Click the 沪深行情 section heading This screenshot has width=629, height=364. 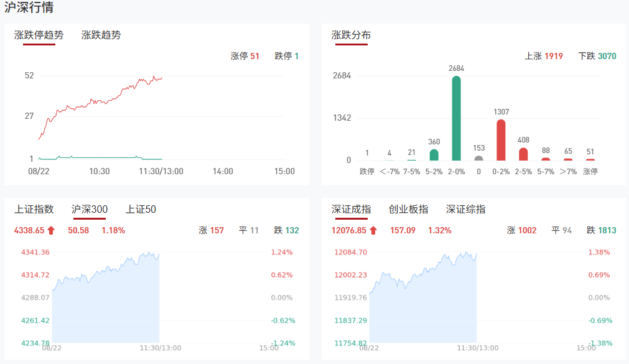[29, 8]
